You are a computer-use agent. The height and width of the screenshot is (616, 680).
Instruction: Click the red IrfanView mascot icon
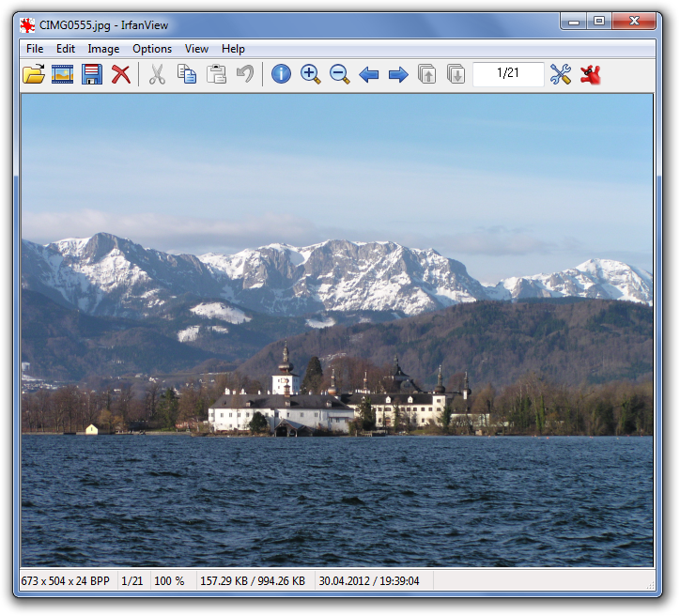(x=590, y=74)
